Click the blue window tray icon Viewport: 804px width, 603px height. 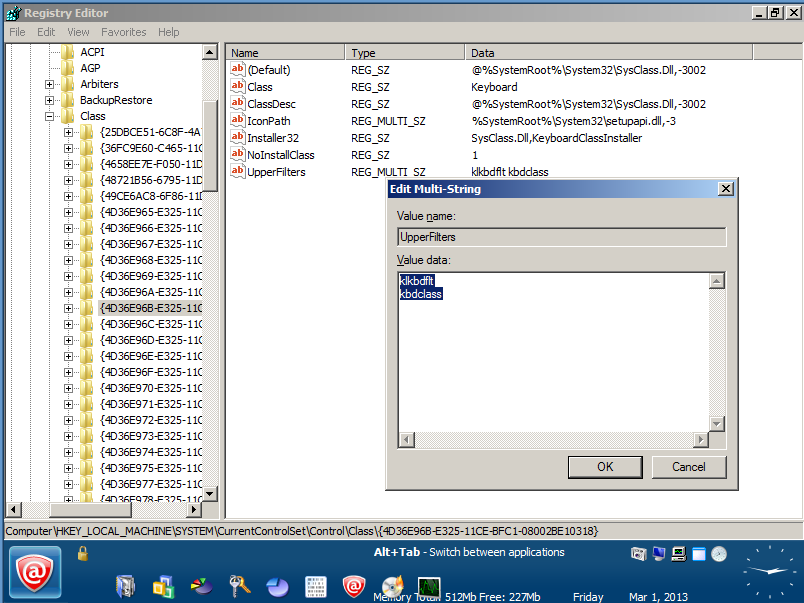point(698,554)
